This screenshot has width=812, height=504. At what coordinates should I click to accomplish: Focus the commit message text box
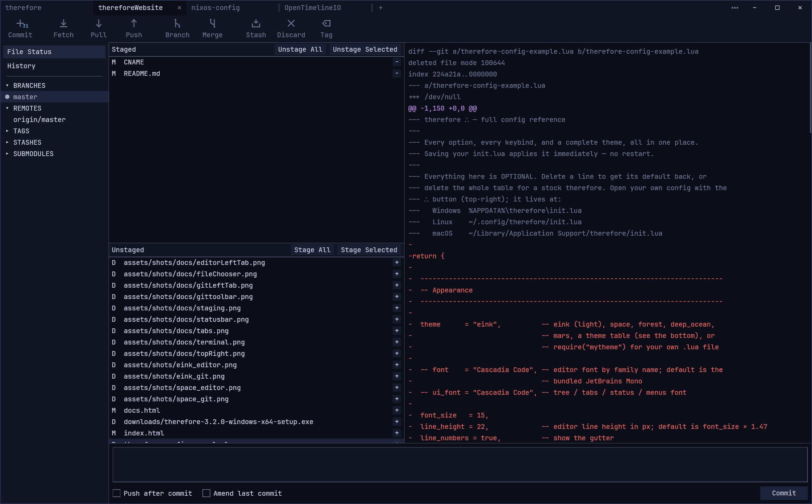click(x=460, y=464)
